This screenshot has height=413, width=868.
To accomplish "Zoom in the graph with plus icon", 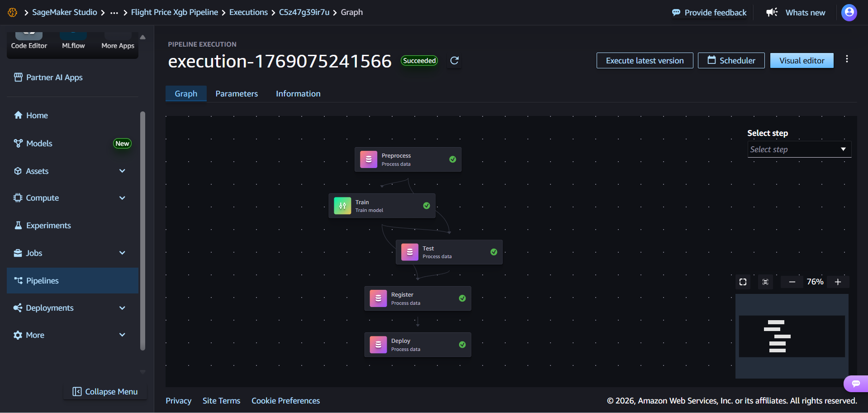I will [x=838, y=282].
